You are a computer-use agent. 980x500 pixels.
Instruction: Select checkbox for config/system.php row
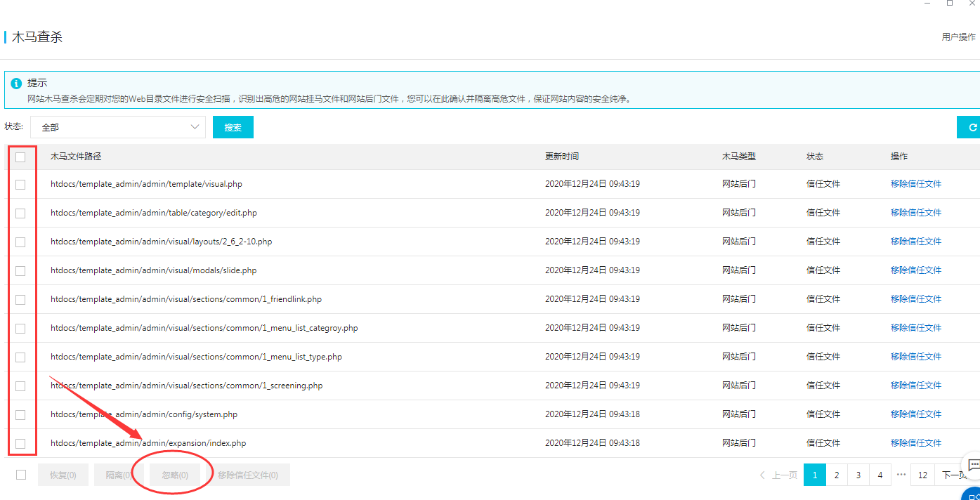coord(20,414)
